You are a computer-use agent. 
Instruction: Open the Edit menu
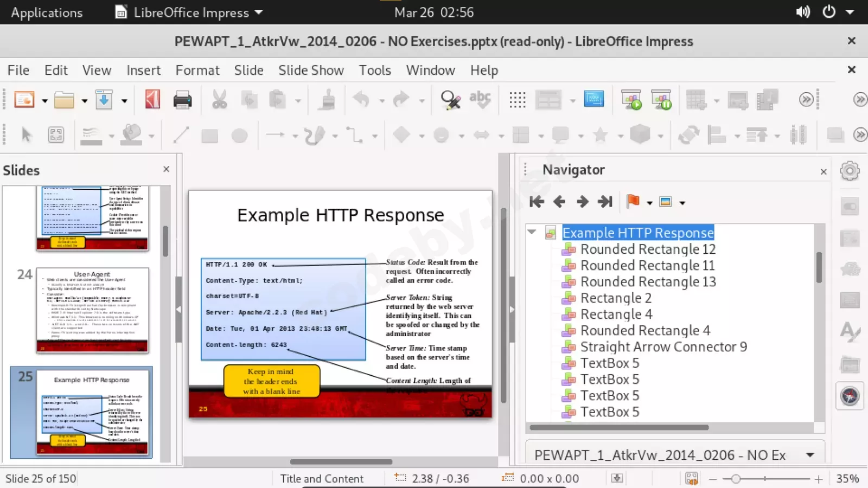pos(56,70)
